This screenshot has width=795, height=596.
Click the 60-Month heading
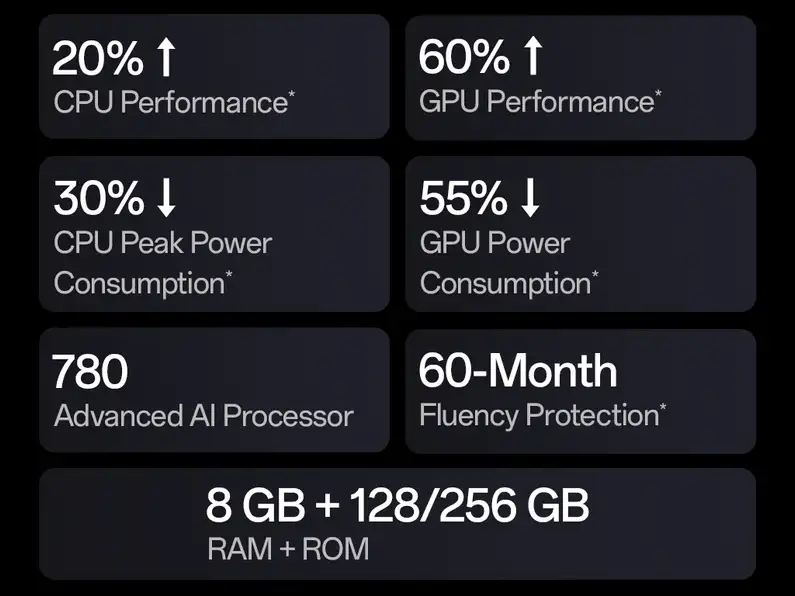(x=517, y=372)
